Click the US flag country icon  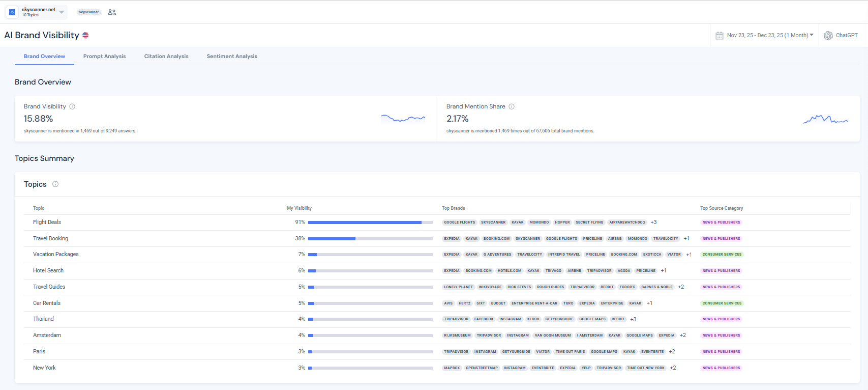click(85, 35)
